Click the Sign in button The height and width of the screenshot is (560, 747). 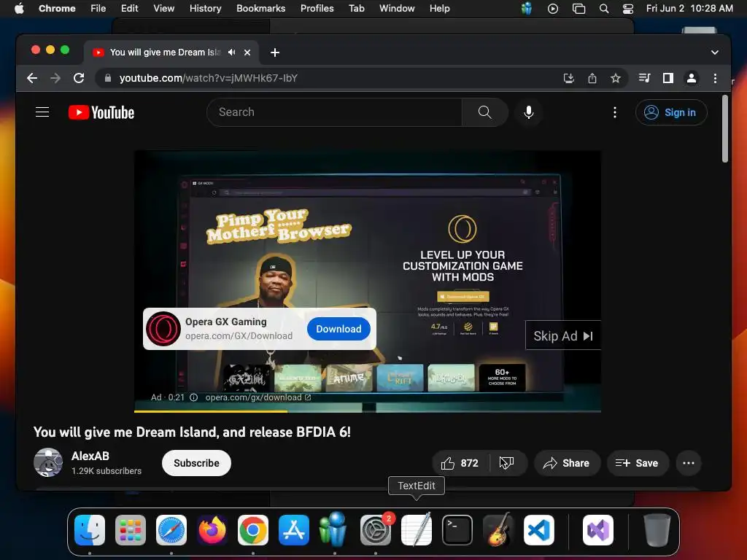point(671,112)
